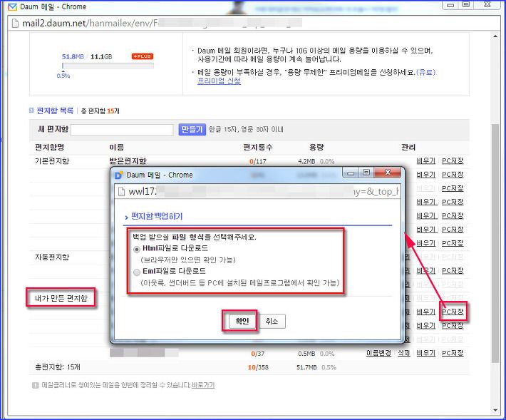Click the icon before 편지함 목록 heading
The width and height of the screenshot is (506, 420).
tap(31, 111)
